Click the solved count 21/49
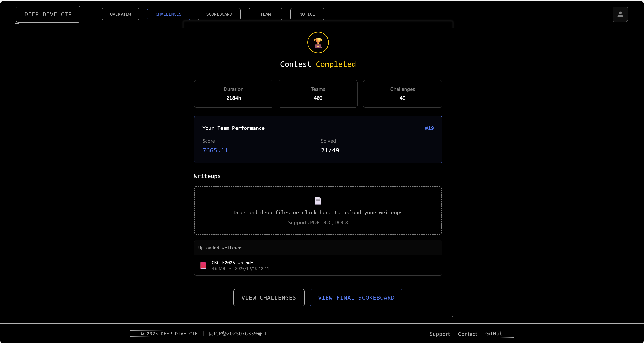 click(x=330, y=150)
